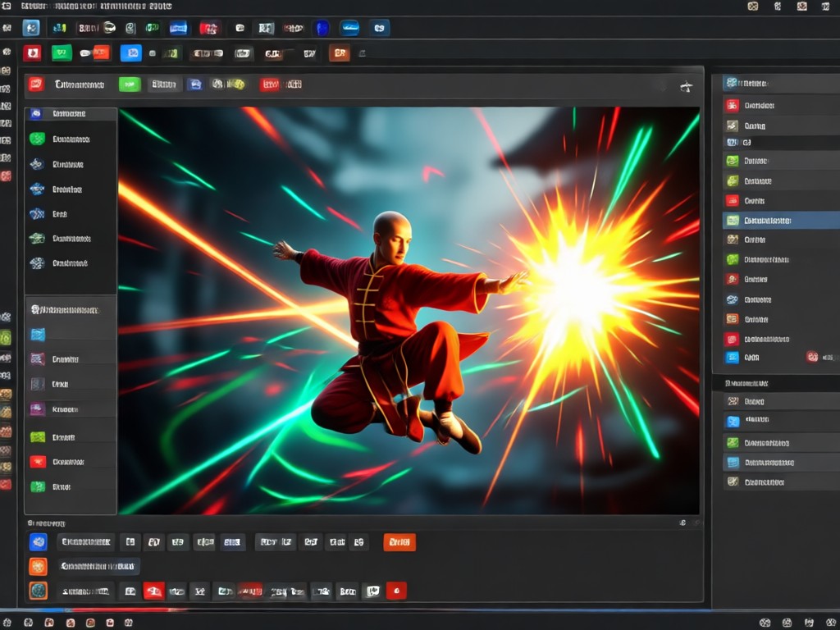
Task: Click the red icon at the viewer header's left
Action: click(x=36, y=84)
